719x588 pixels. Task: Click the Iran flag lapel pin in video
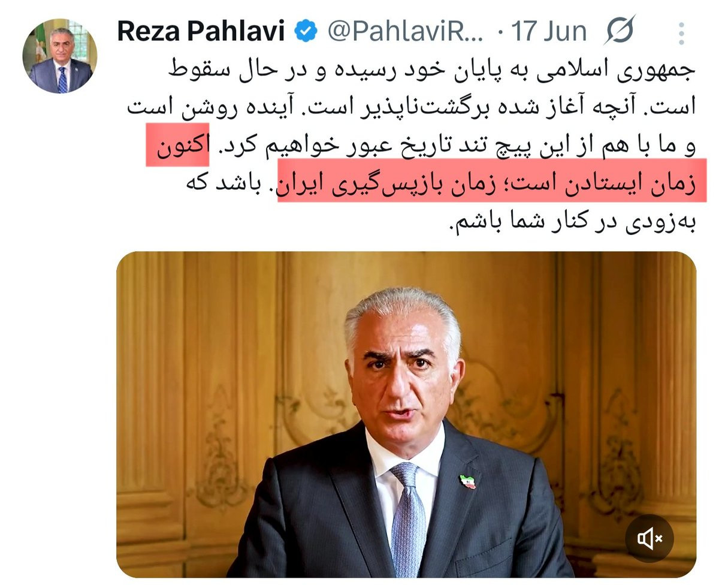[468, 481]
